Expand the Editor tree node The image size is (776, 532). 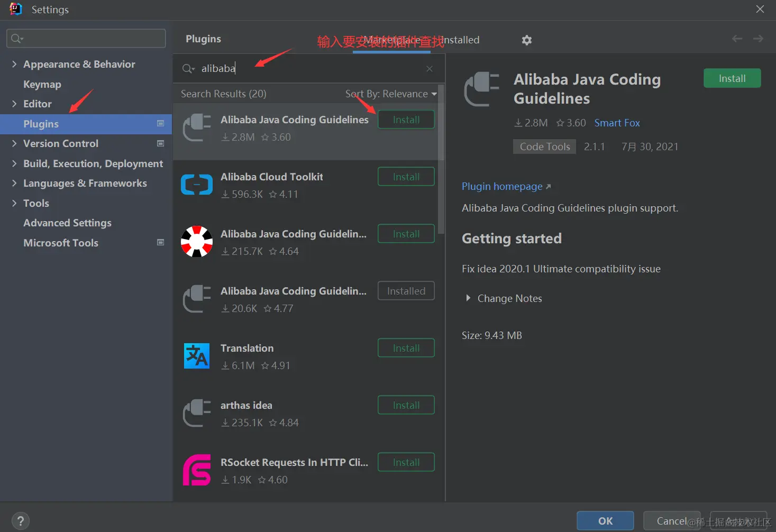point(14,104)
